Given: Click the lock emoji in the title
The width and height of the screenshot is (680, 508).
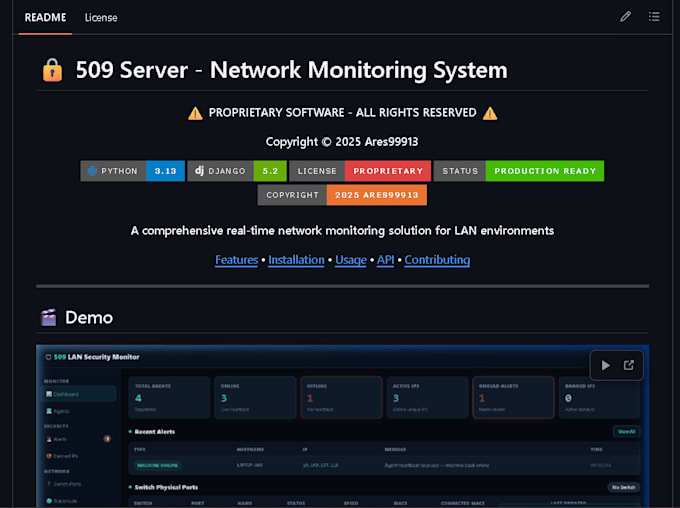Looking at the screenshot, I should [x=52, y=70].
